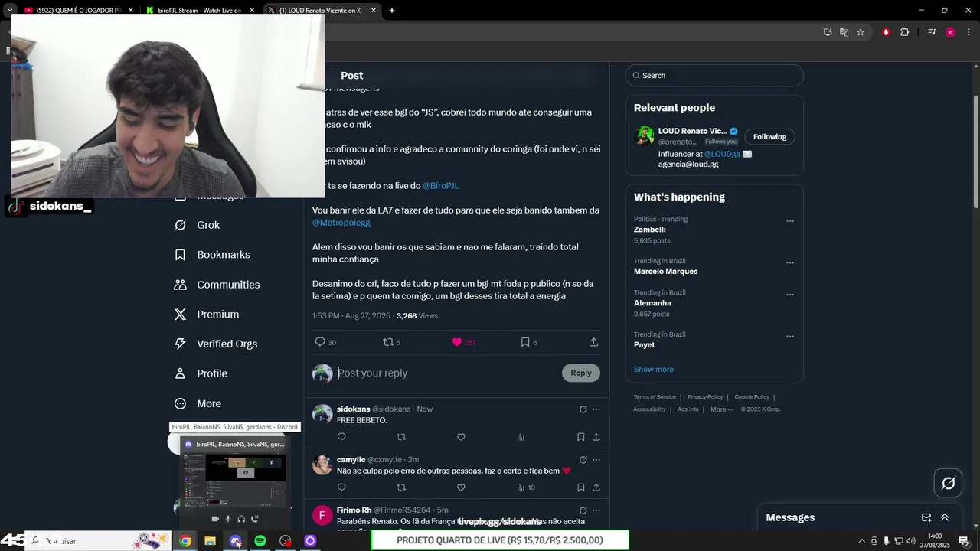Viewport: 980px width, 551px height.
Task: Open the @LOUDgg link in bio
Action: click(x=722, y=154)
